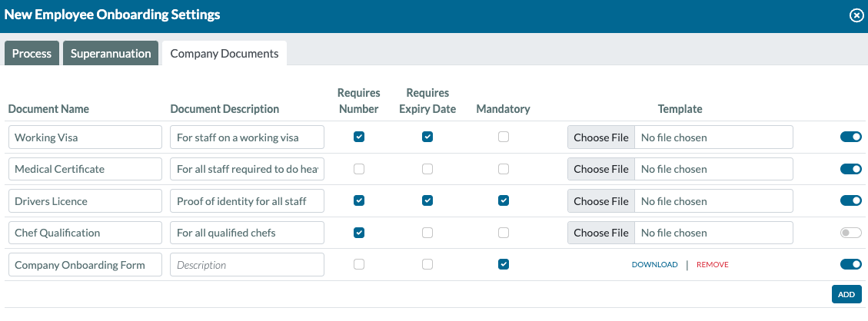Tick Mandatory for Chef Qualification

coord(504,233)
